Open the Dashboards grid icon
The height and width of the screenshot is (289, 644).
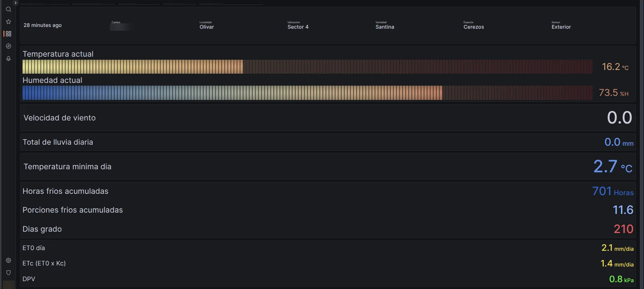pyautogui.click(x=8, y=34)
